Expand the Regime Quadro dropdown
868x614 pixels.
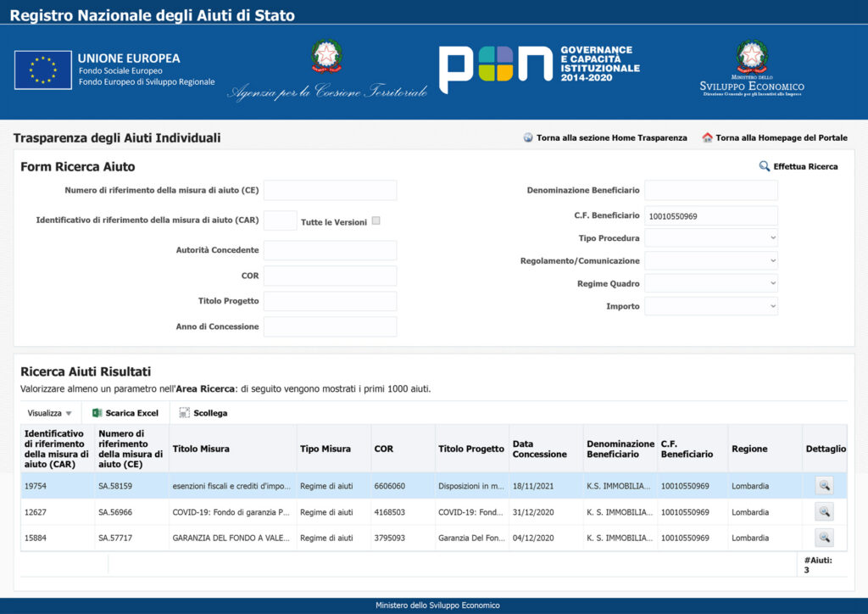(710, 284)
